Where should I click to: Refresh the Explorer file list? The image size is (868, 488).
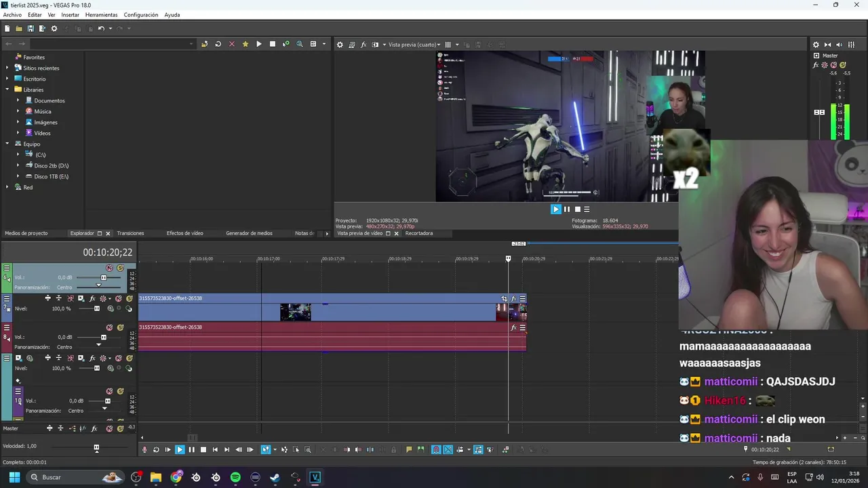[x=218, y=44]
